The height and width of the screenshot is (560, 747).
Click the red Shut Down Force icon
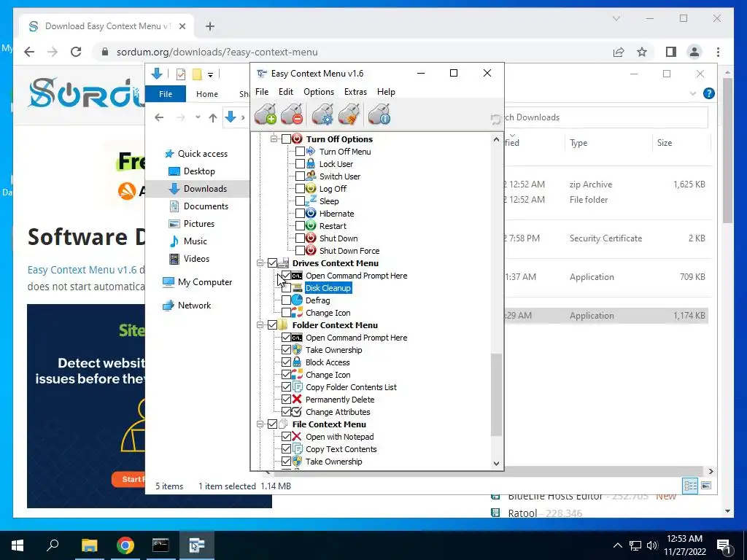point(311,251)
